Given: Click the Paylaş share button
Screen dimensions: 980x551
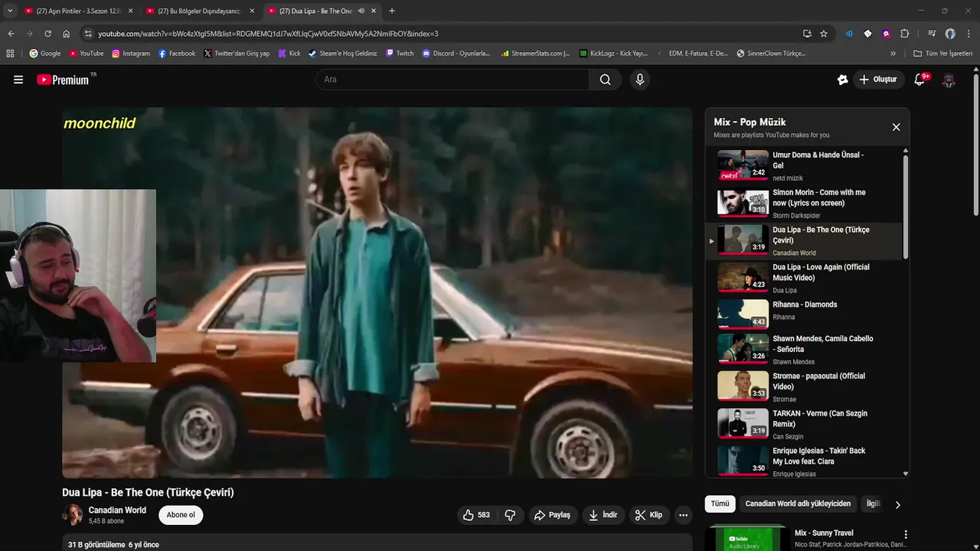Looking at the screenshot, I should tap(552, 515).
